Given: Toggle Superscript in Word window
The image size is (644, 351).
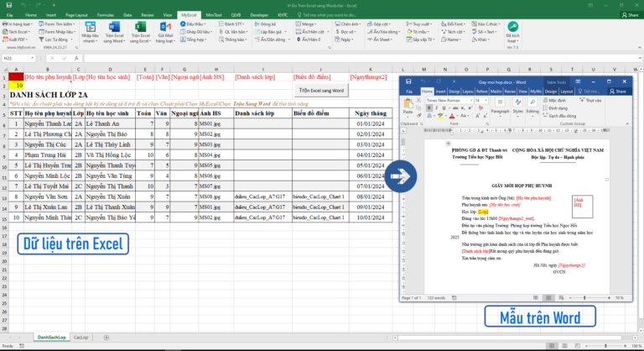Looking at the screenshot, I should pos(470,108).
